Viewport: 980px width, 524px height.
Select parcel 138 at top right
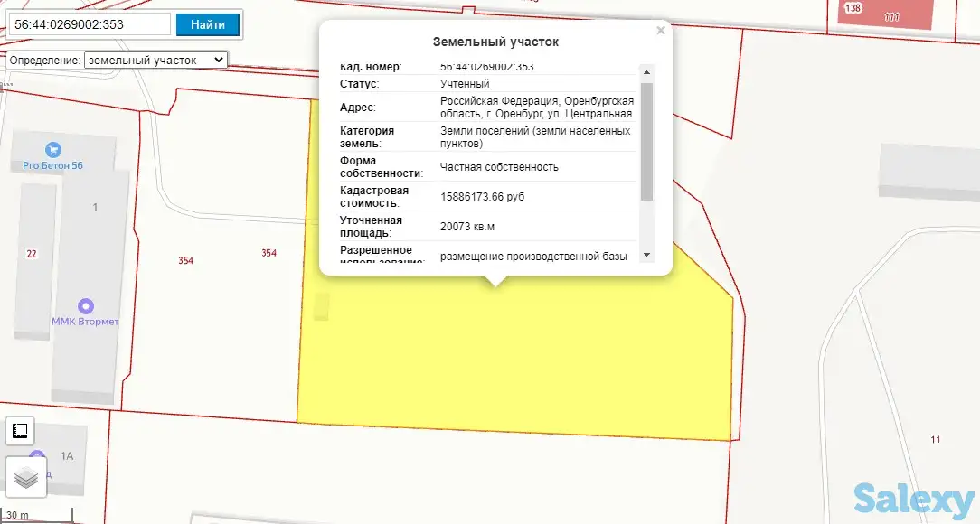pos(851,7)
